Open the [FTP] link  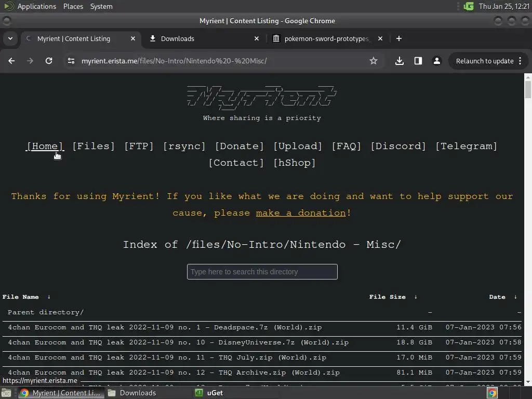tap(139, 146)
